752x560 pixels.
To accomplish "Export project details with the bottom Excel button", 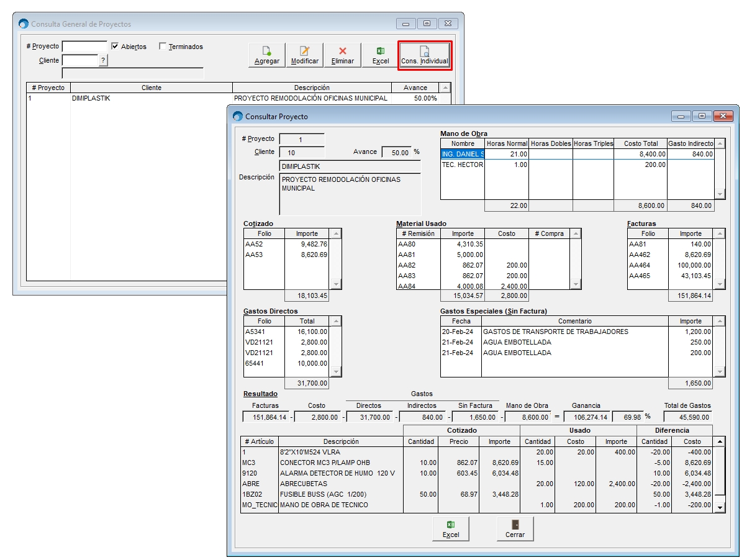I will pyautogui.click(x=451, y=528).
